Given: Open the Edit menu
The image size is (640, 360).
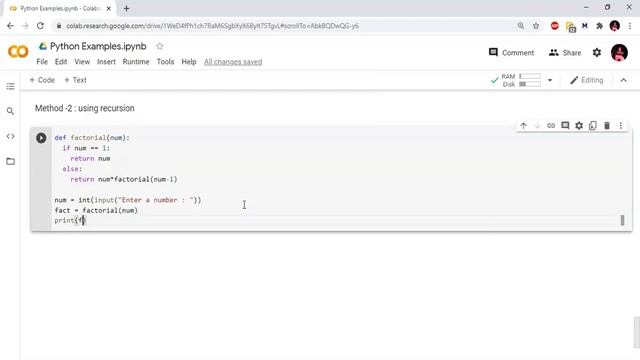Looking at the screenshot, I should click(x=61, y=62).
